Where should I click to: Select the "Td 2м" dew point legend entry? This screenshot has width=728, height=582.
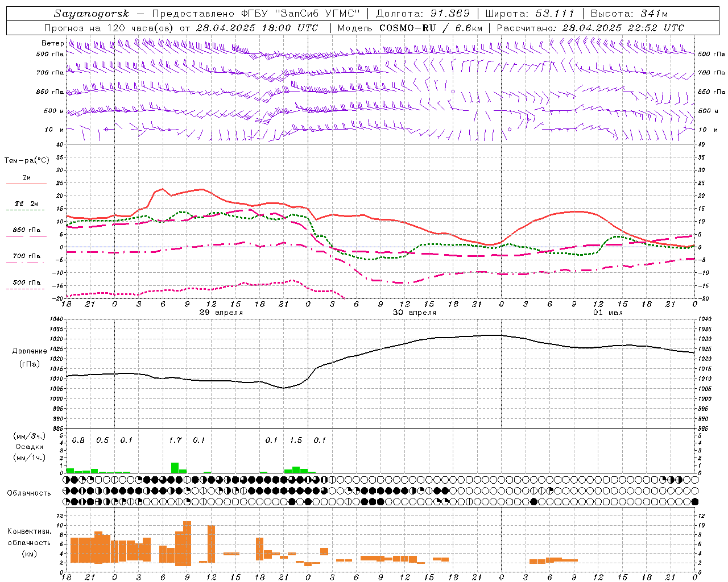(27, 203)
